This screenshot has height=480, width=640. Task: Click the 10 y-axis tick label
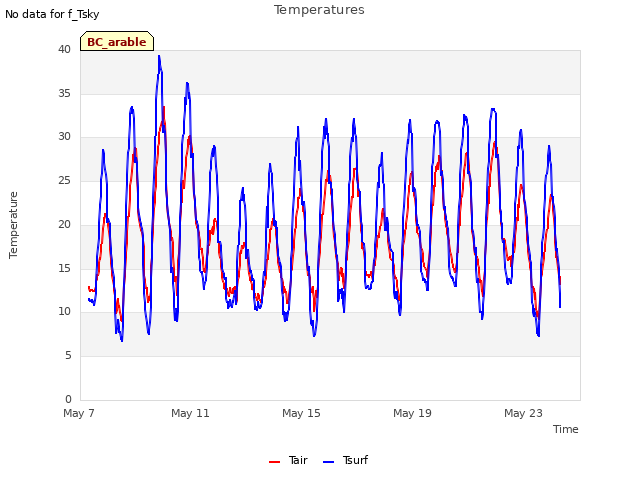(x=64, y=312)
